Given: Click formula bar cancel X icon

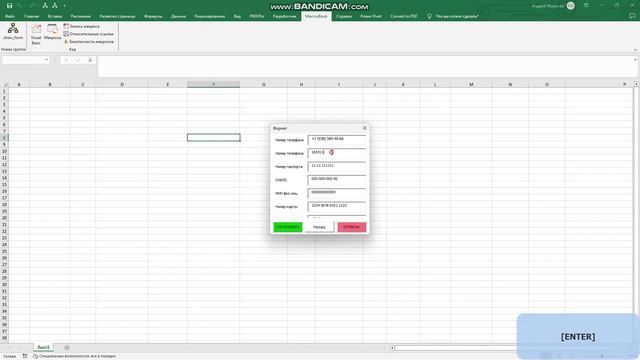Looking at the screenshot, I should coord(66,60).
